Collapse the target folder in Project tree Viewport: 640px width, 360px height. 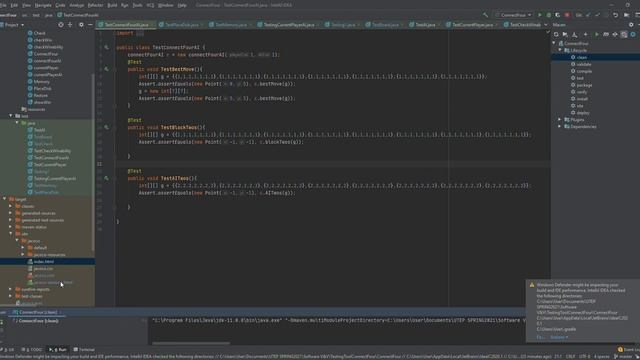pyautogui.click(x=4, y=199)
